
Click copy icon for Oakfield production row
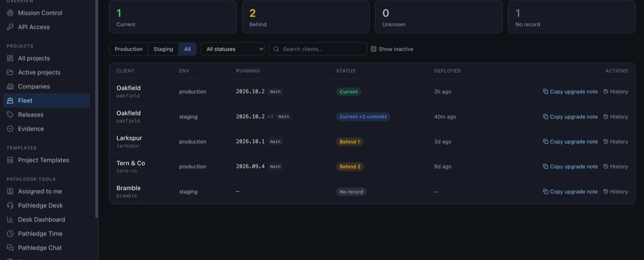coord(546,92)
